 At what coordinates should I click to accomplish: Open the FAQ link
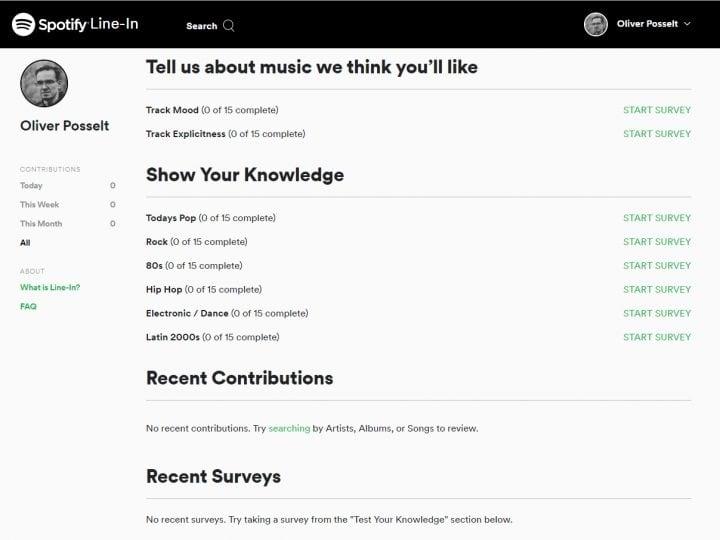point(28,307)
